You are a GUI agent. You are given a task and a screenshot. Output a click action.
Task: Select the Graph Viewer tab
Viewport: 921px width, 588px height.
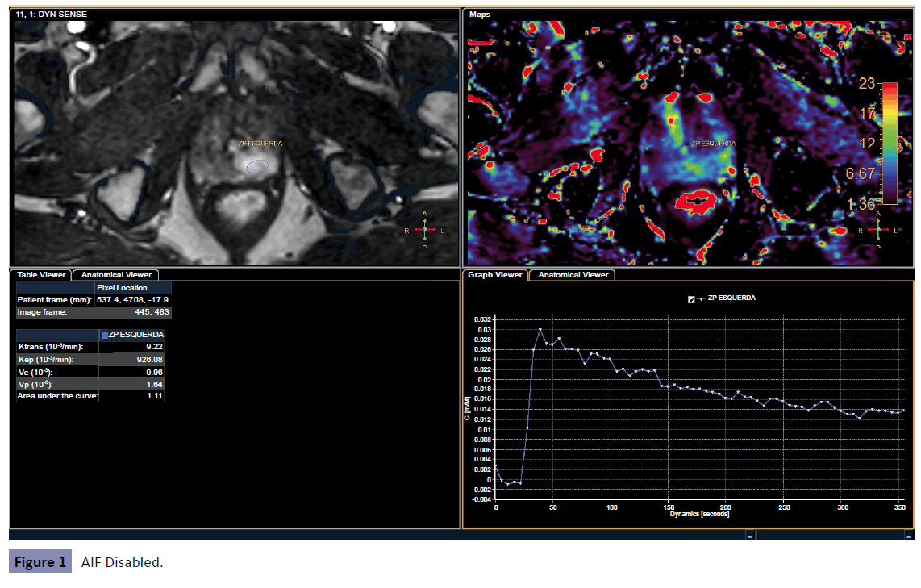[x=496, y=275]
